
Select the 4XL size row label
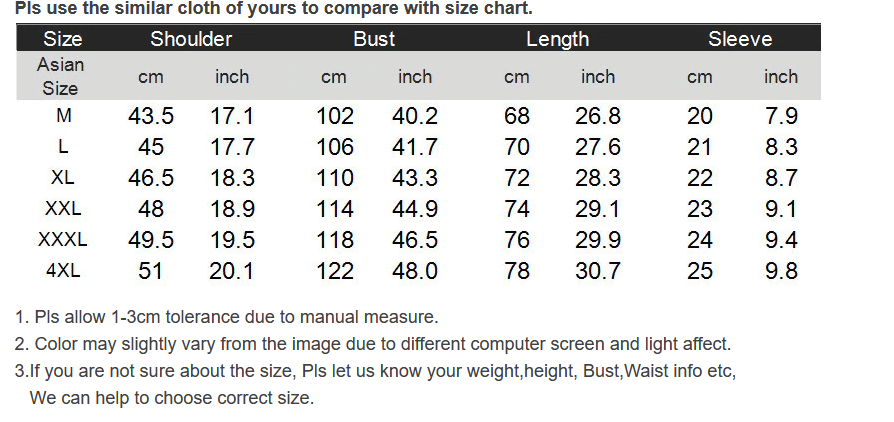pyautogui.click(x=63, y=270)
